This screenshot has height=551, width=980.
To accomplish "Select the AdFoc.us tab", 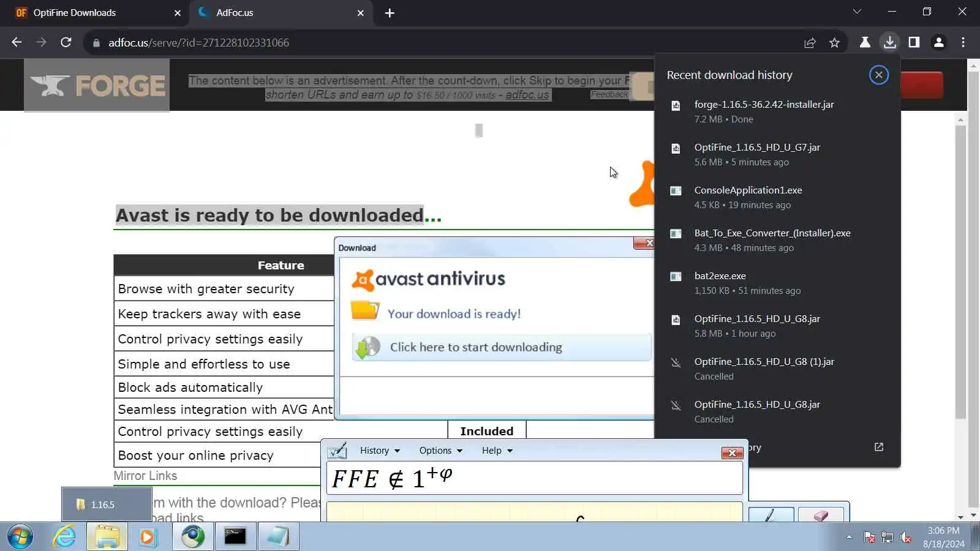I will click(282, 13).
